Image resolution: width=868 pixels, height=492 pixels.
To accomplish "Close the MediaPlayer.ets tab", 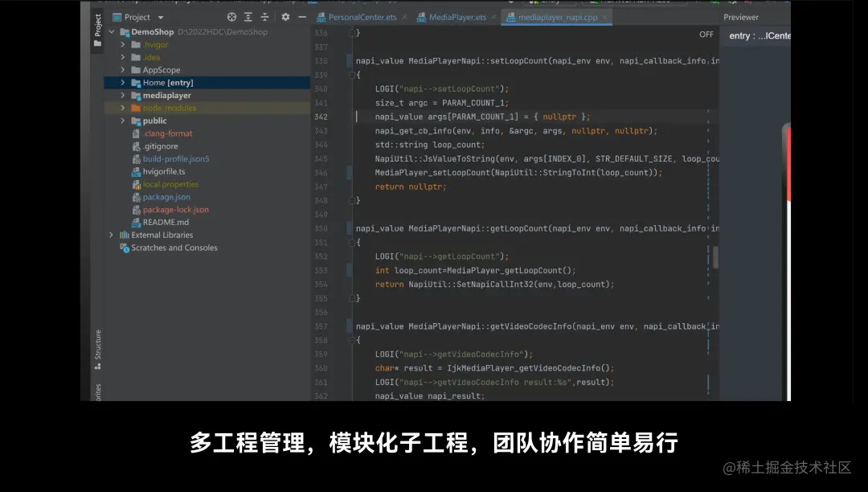I will click(x=493, y=17).
